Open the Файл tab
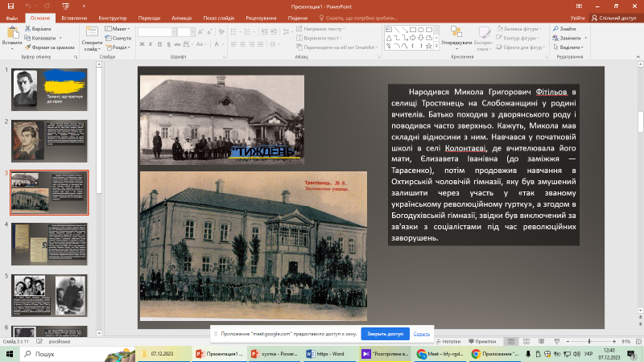The image size is (644, 362). click(x=12, y=18)
